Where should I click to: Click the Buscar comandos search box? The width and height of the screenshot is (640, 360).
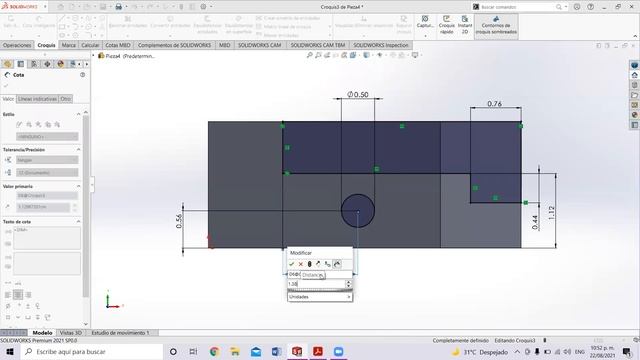pyautogui.click(x=516, y=7)
